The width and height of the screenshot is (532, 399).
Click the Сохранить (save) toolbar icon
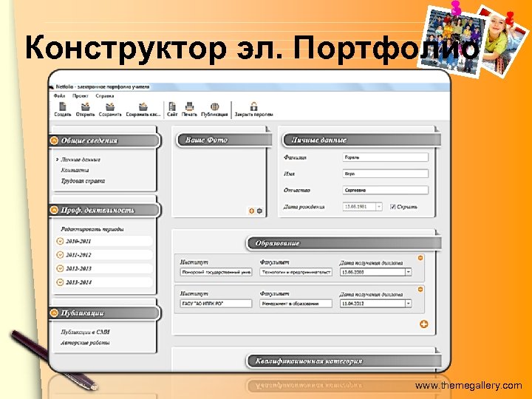[x=110, y=106]
